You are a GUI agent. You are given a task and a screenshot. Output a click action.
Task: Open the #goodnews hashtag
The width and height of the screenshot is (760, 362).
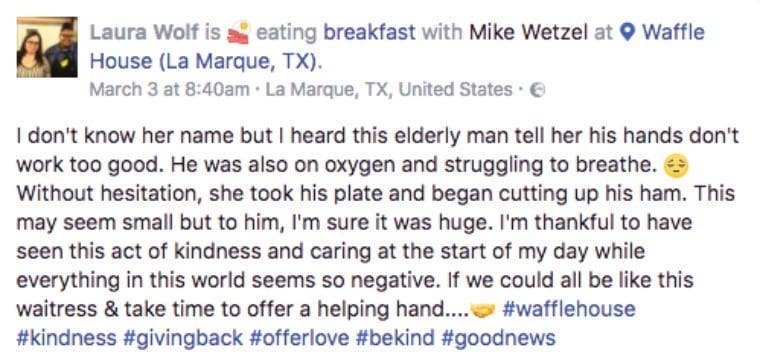point(498,338)
